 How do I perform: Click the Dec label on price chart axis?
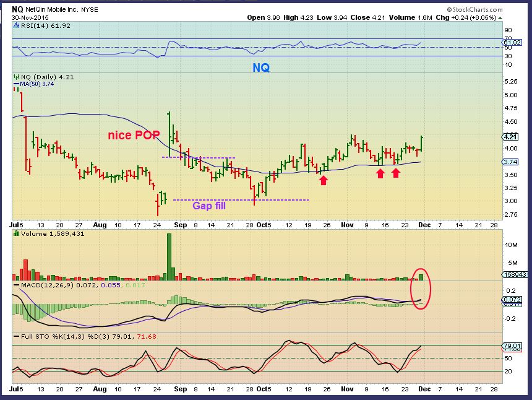coord(424,225)
